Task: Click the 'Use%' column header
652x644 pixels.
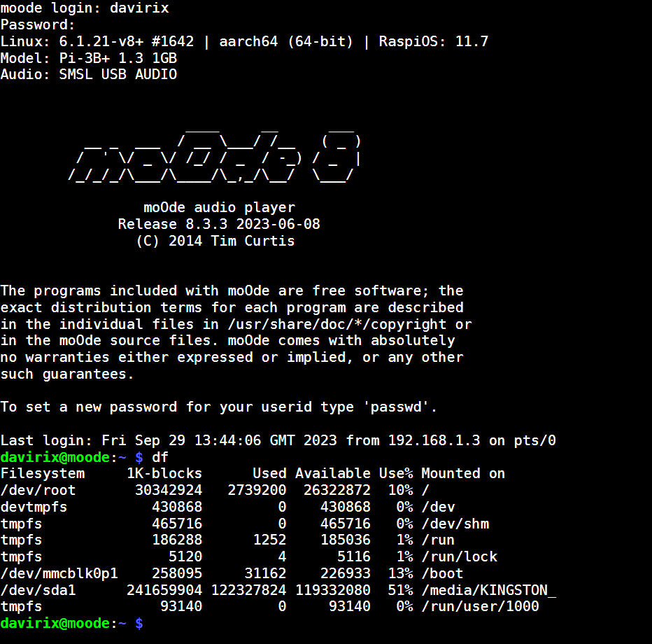Action: 396,473
